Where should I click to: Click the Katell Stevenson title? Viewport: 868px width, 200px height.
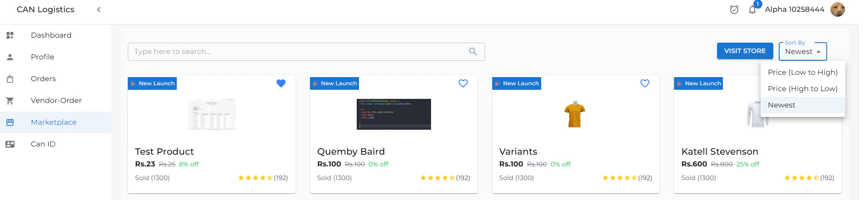pos(720,151)
